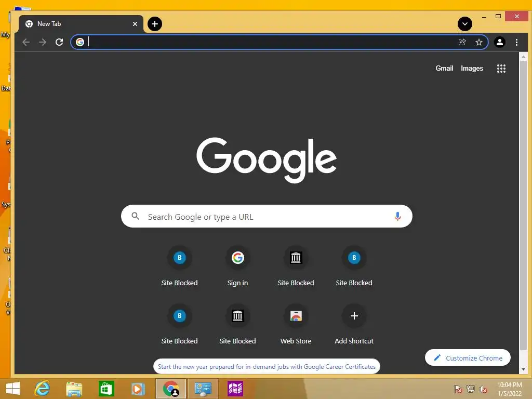Open Site Blocked shortcut left of Sign in
Viewport: 532px width, 399px height.
[x=179, y=267]
